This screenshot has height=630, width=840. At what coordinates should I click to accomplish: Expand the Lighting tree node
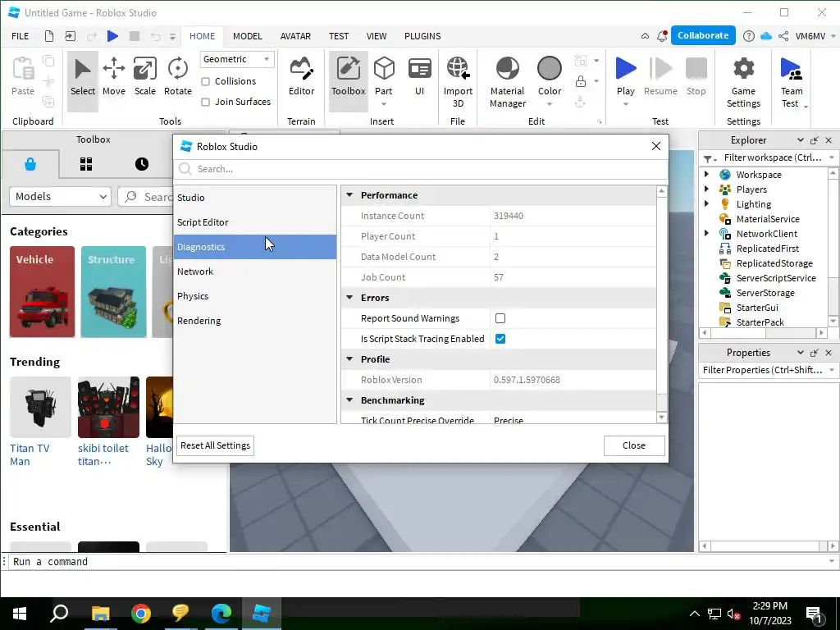point(706,203)
